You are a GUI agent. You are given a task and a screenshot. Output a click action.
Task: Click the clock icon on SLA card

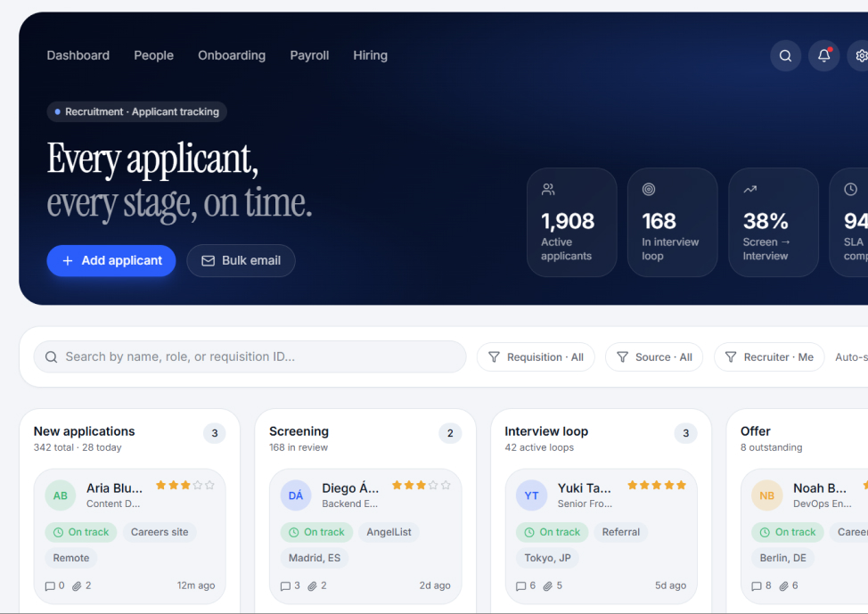coord(851,189)
